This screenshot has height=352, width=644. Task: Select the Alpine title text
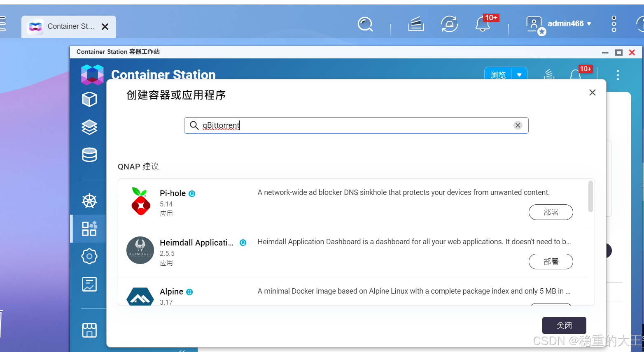[x=171, y=292]
